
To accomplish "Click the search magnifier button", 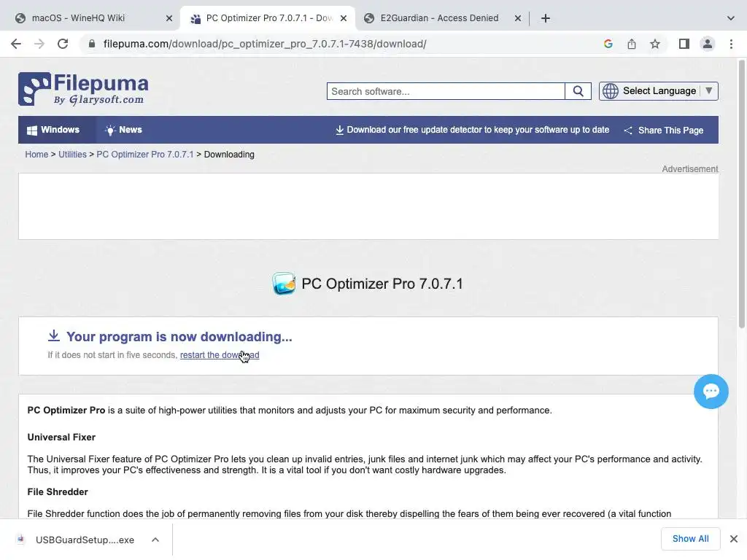I will click(x=578, y=91).
